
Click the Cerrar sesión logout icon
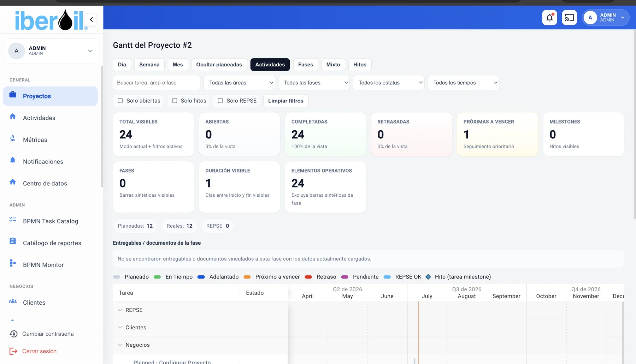13,351
